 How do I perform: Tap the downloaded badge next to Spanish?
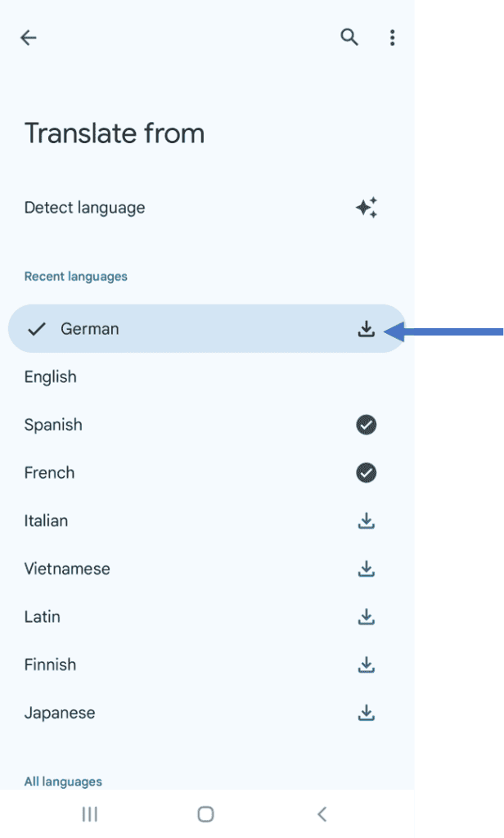click(366, 425)
